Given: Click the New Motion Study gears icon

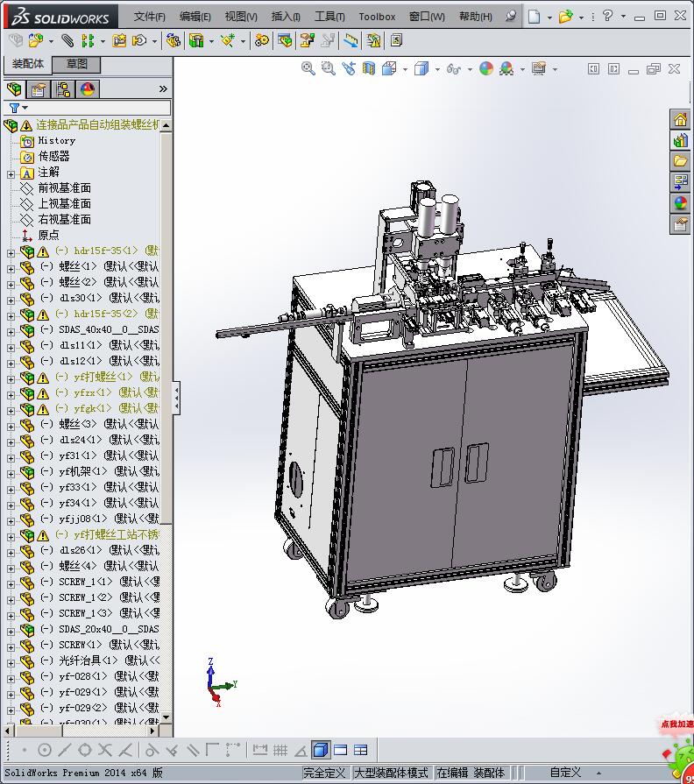Looking at the screenshot, I should coord(262,40).
